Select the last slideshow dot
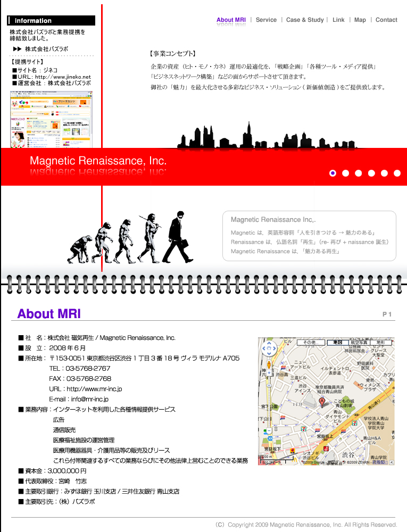 coord(397,173)
